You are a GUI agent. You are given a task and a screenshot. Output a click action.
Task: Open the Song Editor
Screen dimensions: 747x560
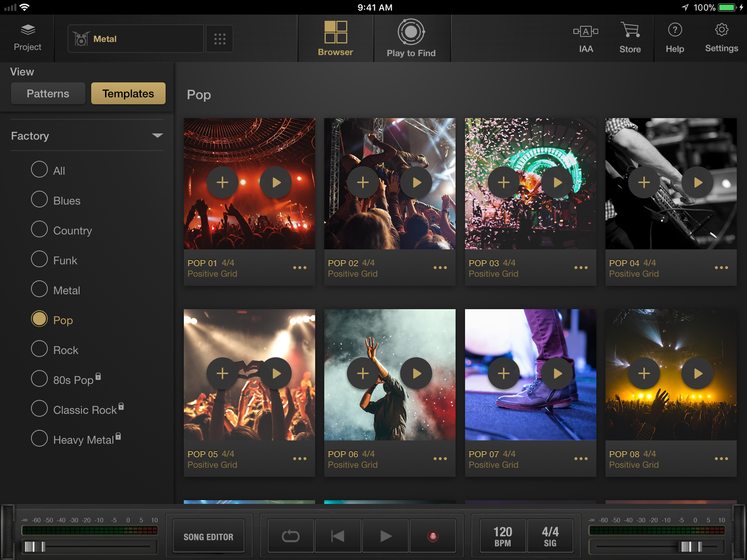(x=208, y=537)
